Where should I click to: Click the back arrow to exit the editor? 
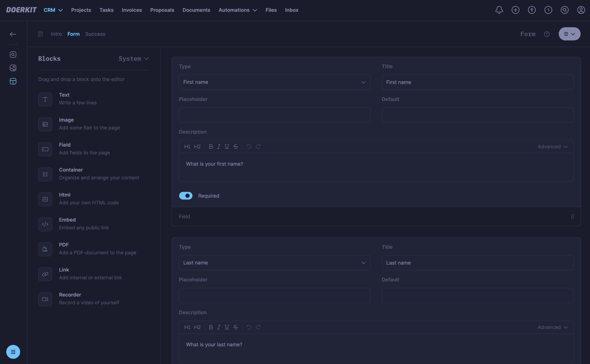tap(13, 34)
